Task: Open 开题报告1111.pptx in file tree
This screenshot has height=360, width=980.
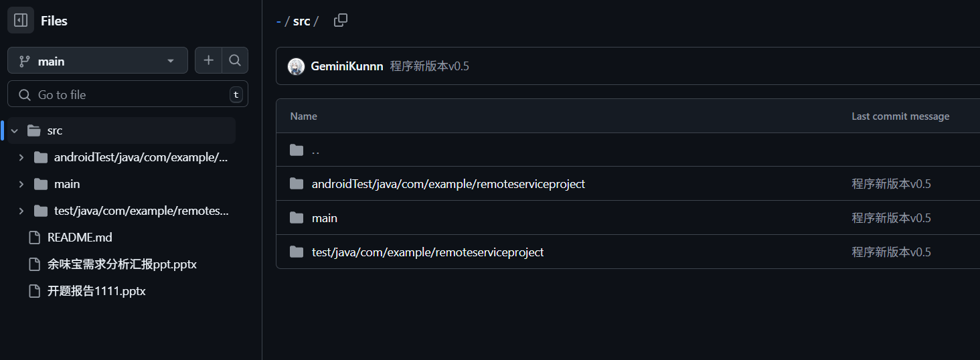Action: point(96,291)
